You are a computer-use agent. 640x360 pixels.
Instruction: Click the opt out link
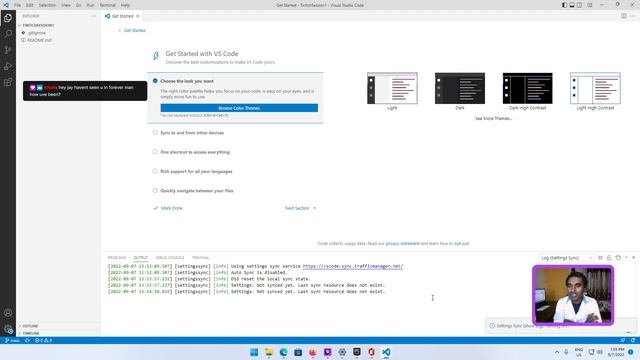[x=462, y=244]
